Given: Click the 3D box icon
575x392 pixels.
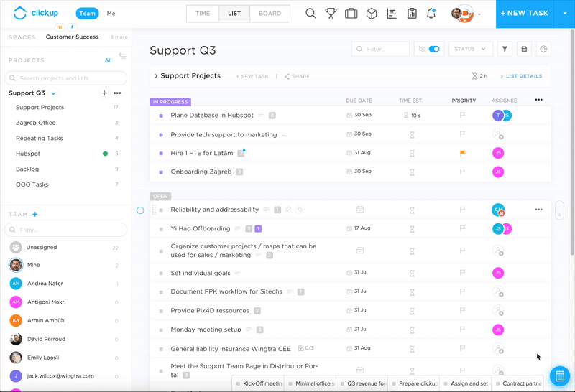Looking at the screenshot, I should click(x=372, y=14).
